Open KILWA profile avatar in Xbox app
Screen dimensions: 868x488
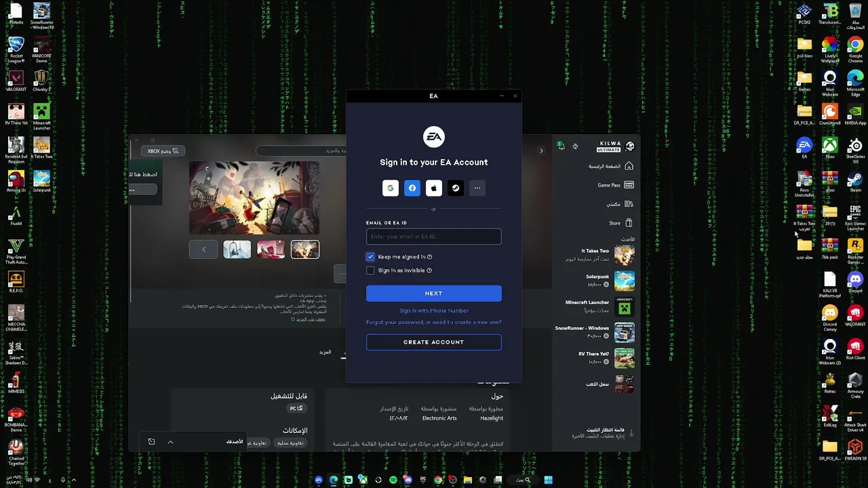coord(630,146)
